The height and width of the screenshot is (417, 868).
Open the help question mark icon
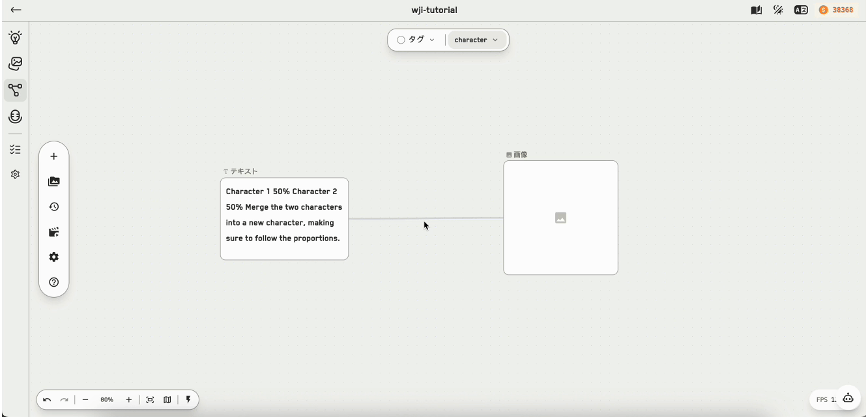coord(54,282)
